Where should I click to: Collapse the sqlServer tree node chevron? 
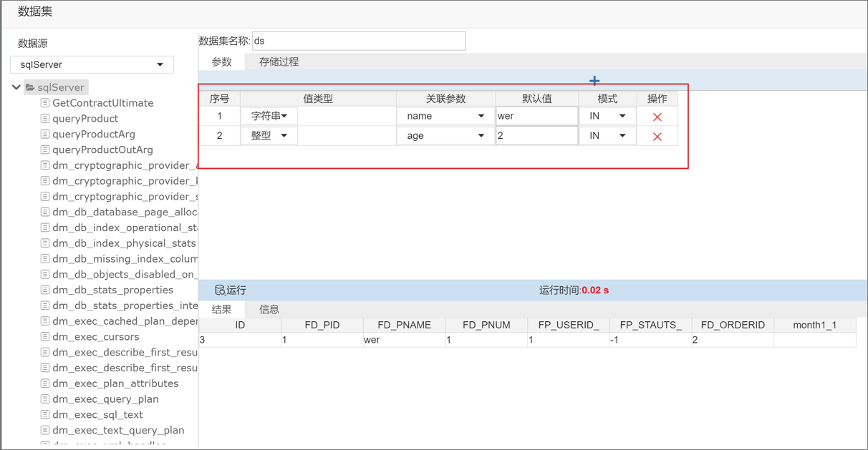pos(16,87)
